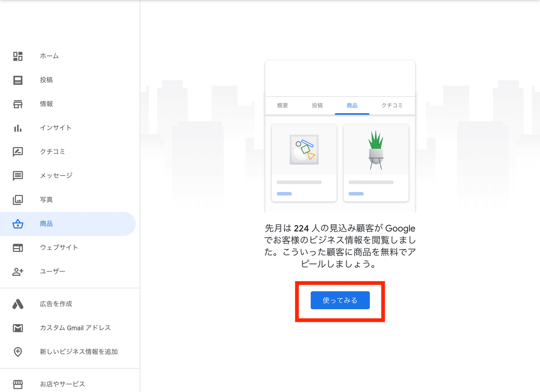Viewport: 540px width, 392px height.
Task: Click the 商品 shopping basket icon
Action: click(18, 224)
